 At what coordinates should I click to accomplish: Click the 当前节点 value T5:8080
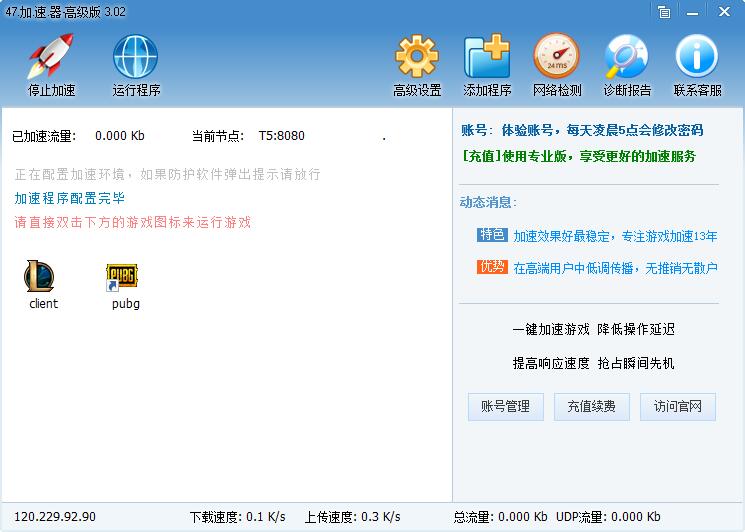point(281,136)
